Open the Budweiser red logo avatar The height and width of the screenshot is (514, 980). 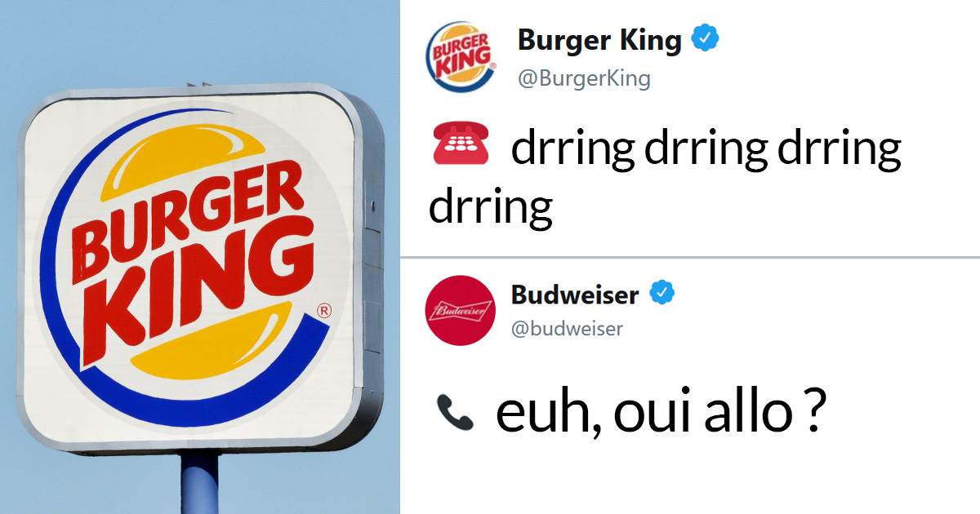click(x=461, y=310)
